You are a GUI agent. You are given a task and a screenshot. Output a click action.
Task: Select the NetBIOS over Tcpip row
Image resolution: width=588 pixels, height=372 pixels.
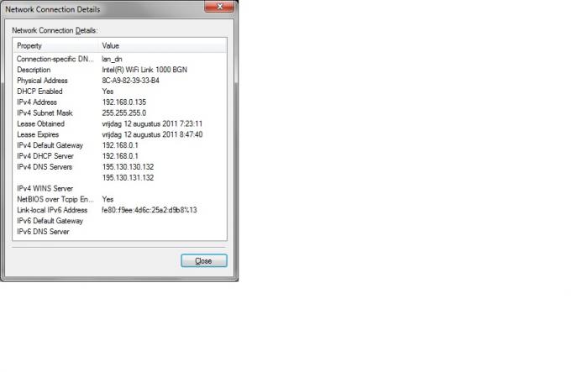click(x=119, y=200)
